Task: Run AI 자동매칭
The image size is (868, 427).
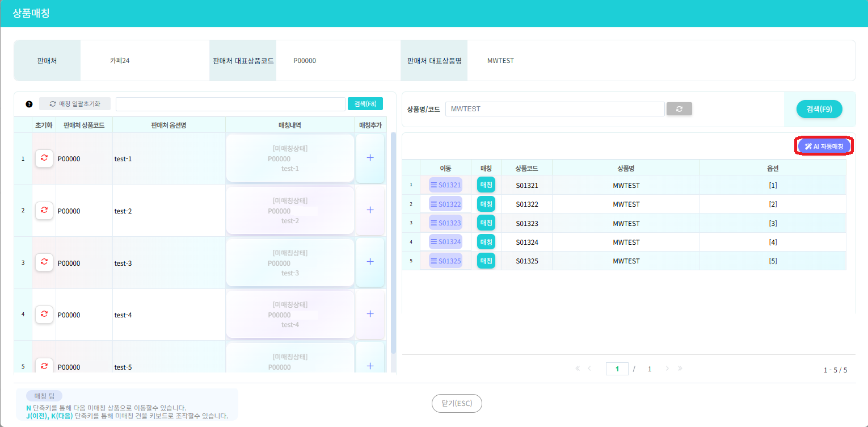Action: point(824,146)
